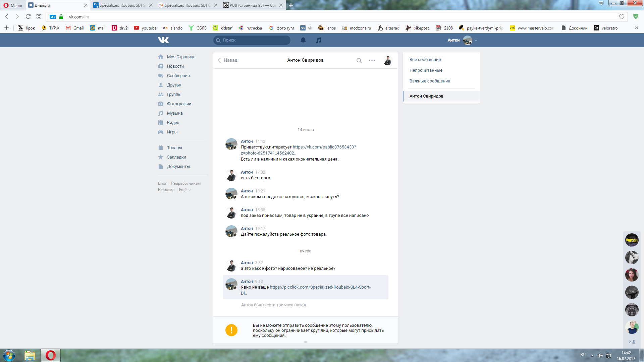Open the three-dots conversation actions menu

coord(372,61)
